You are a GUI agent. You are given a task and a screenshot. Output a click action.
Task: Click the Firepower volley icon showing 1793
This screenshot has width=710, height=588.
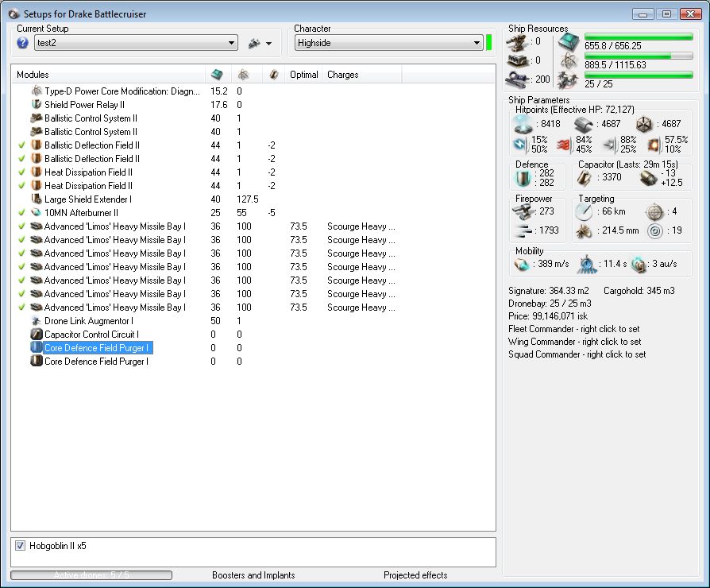pos(523,230)
